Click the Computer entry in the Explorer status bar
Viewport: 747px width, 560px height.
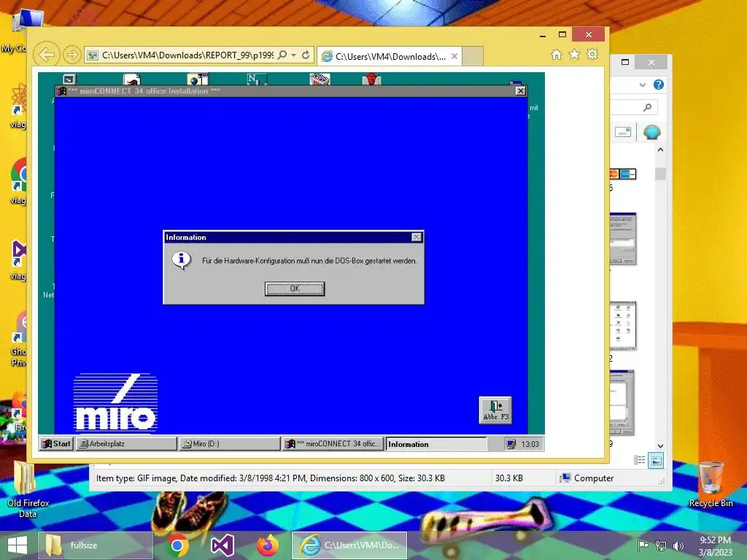pos(587,478)
